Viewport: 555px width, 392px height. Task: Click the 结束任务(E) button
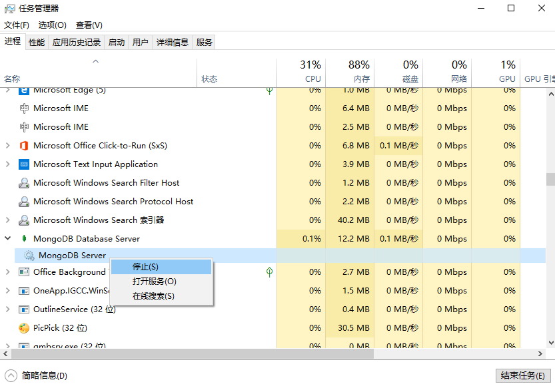tap(523, 376)
